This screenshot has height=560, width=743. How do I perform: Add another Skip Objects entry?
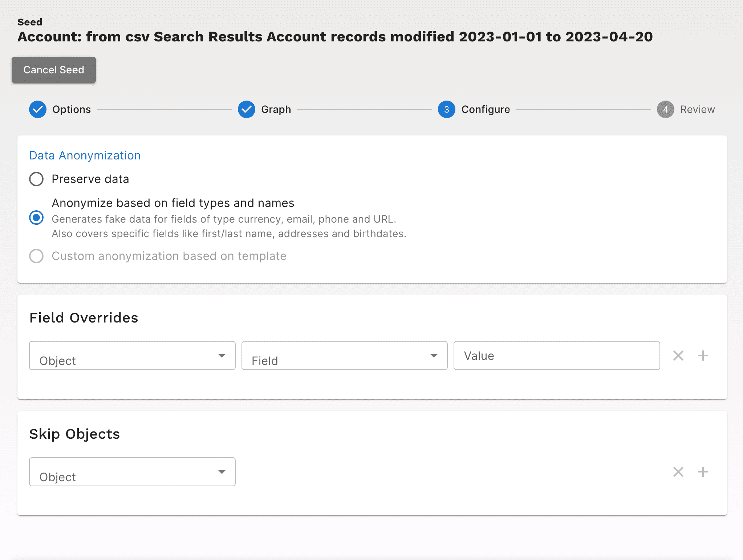coord(703,472)
